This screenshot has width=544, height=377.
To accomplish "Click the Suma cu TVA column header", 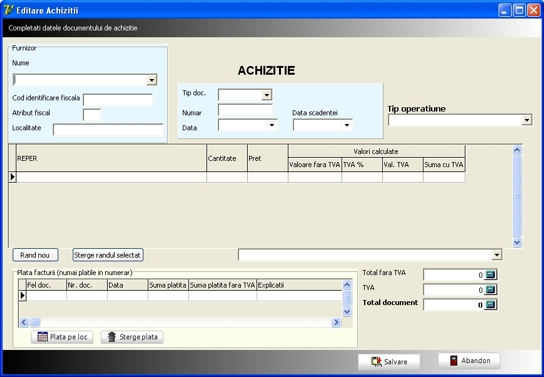I will click(444, 165).
